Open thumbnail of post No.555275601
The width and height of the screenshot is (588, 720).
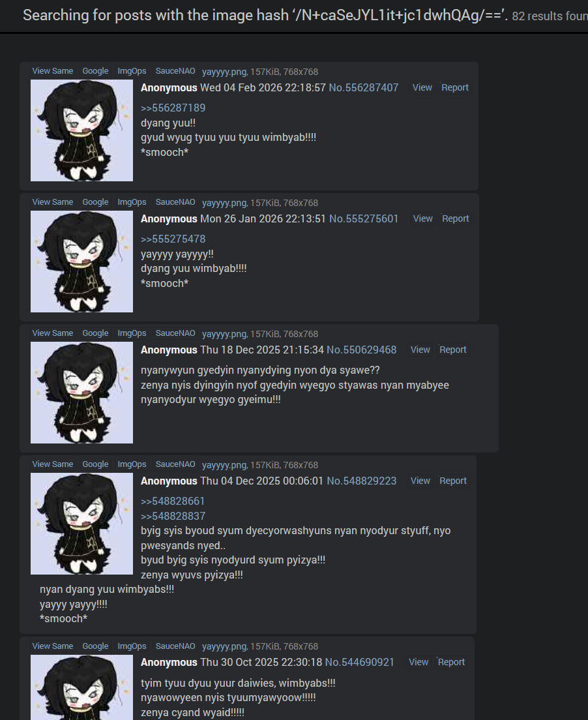[81, 262]
